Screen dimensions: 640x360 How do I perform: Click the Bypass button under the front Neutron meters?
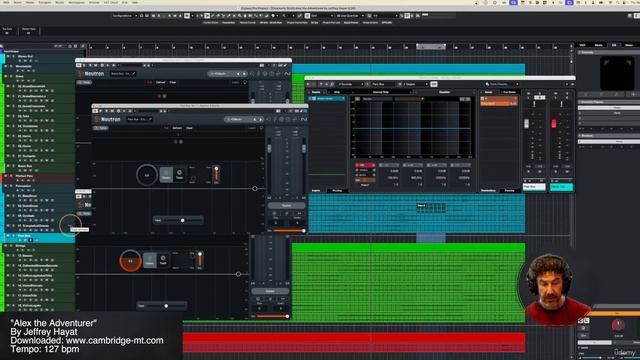pyautogui.click(x=287, y=206)
